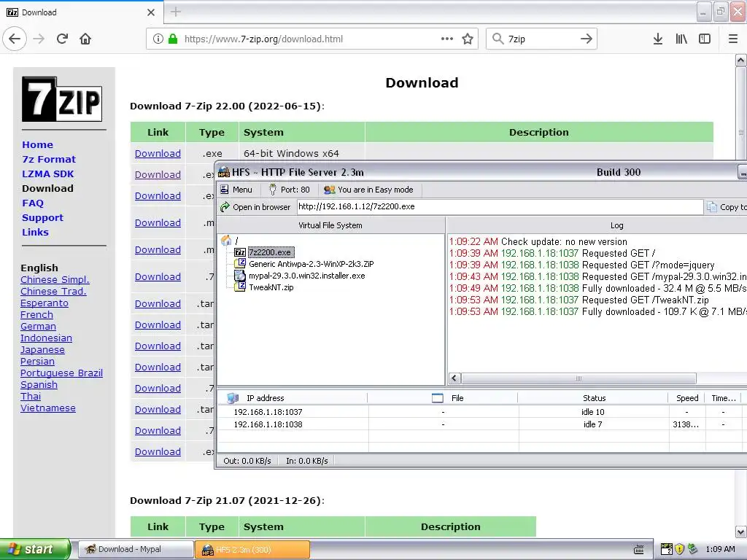Switch language to Portuguese Brazil

(61, 373)
